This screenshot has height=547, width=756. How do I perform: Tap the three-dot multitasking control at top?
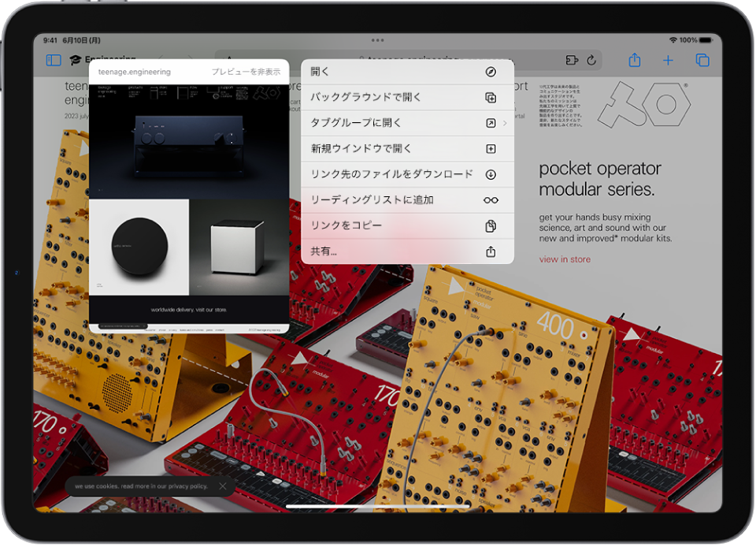377,41
